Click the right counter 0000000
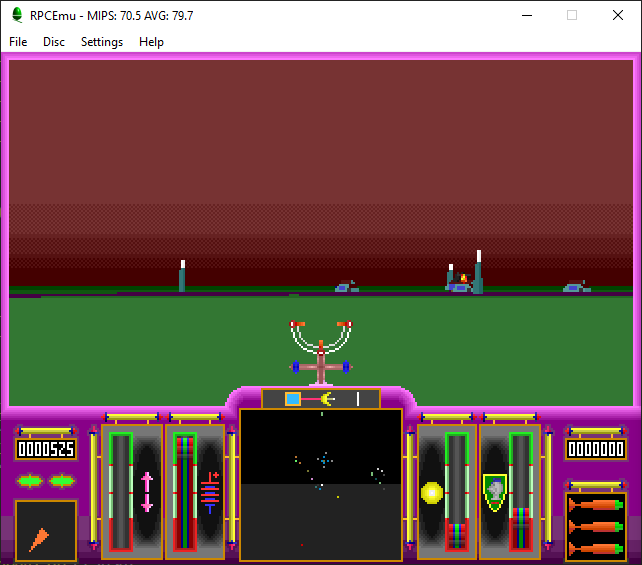 point(596,449)
